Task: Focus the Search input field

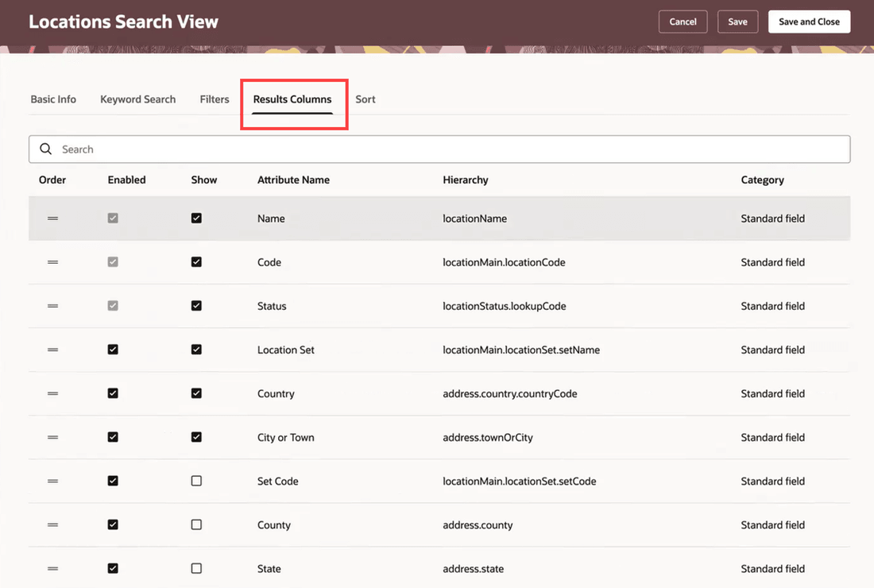Action: [x=439, y=149]
